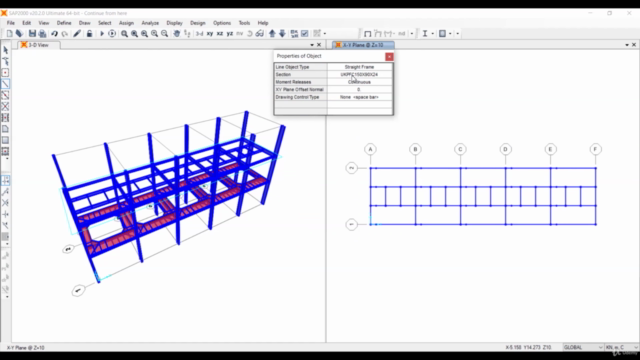The height and width of the screenshot is (360, 640).
Task: Open the Options menu
Action: coord(222,23)
